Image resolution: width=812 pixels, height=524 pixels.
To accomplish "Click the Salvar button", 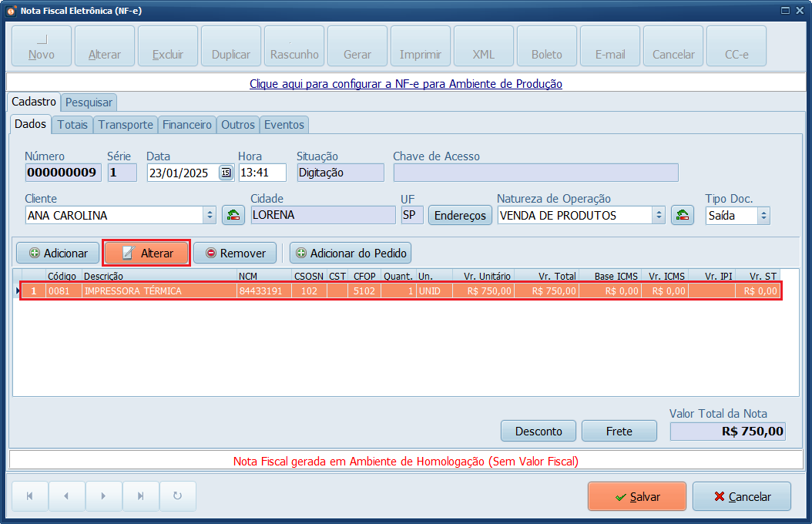I will (636, 496).
